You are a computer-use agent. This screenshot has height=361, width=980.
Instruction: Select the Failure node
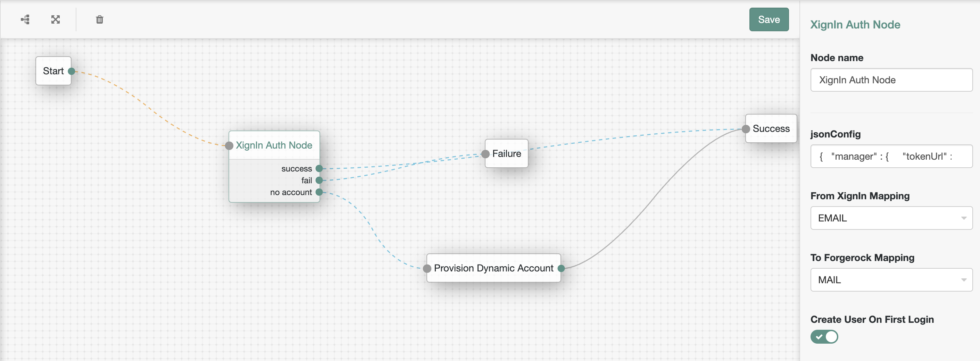[506, 153]
